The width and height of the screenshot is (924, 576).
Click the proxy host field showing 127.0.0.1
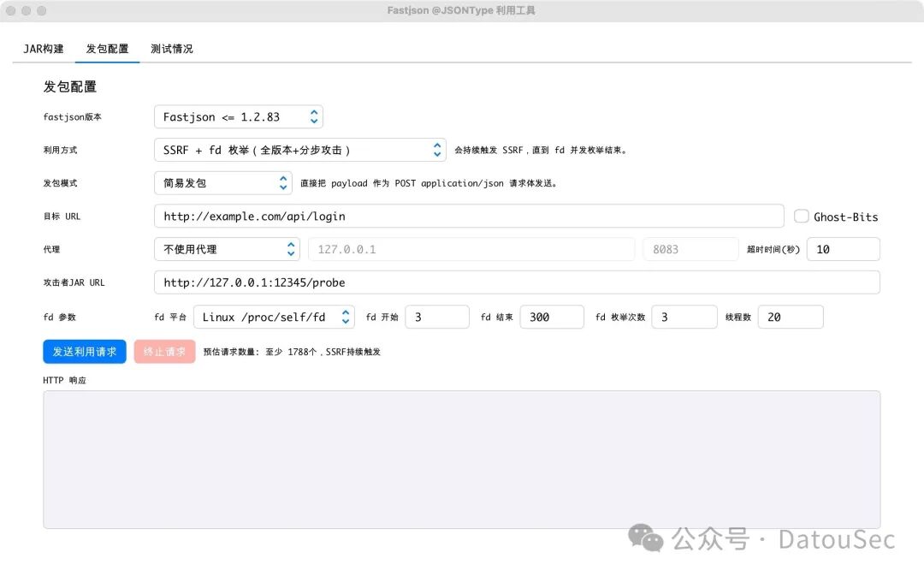pyautogui.click(x=471, y=249)
